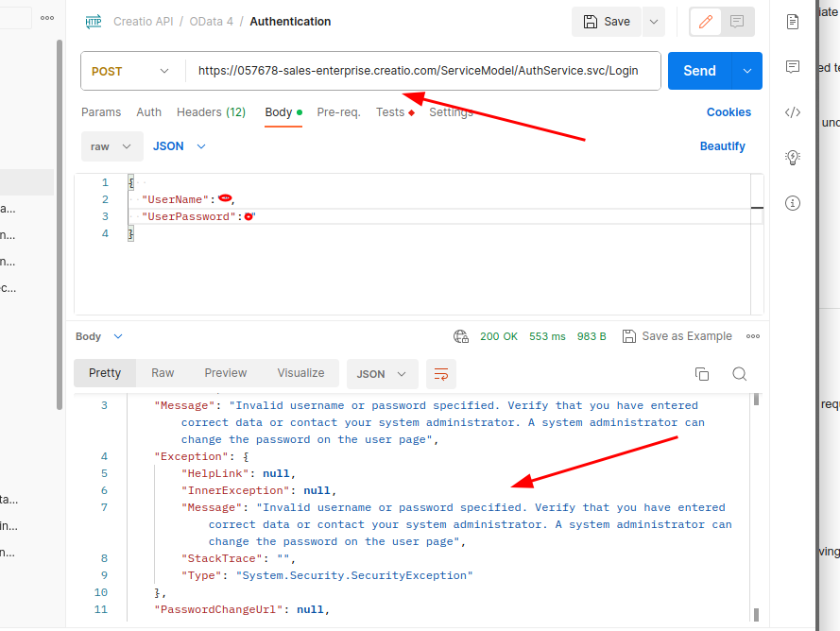Search the response with the magnifier icon
This screenshot has height=631, width=840.
pyautogui.click(x=739, y=374)
